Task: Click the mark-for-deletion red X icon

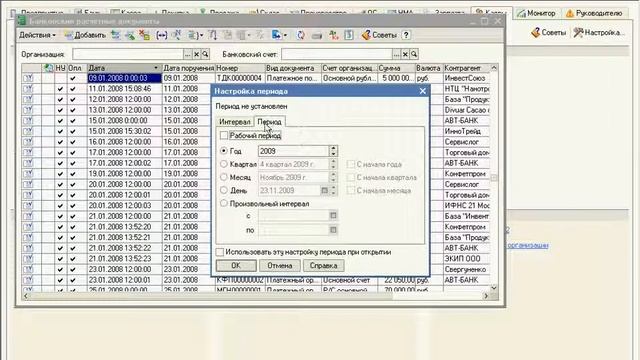Action: tap(144, 35)
